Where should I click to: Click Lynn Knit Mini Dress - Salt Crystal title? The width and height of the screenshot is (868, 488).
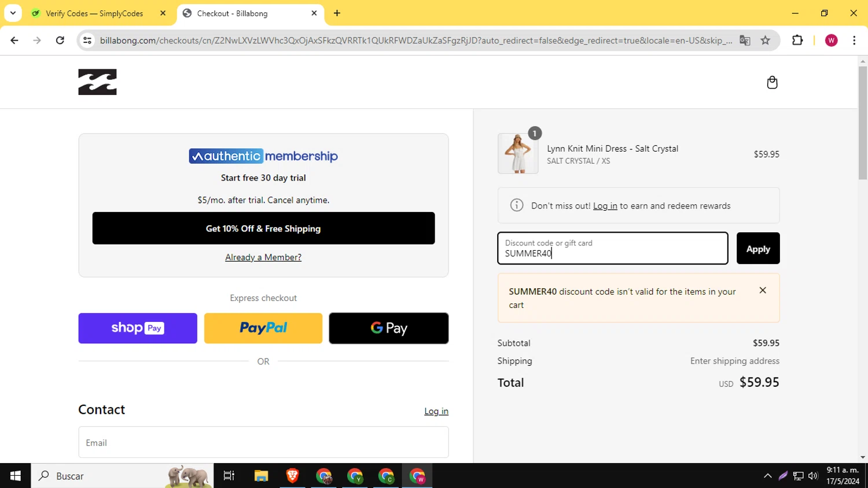[613, 149]
